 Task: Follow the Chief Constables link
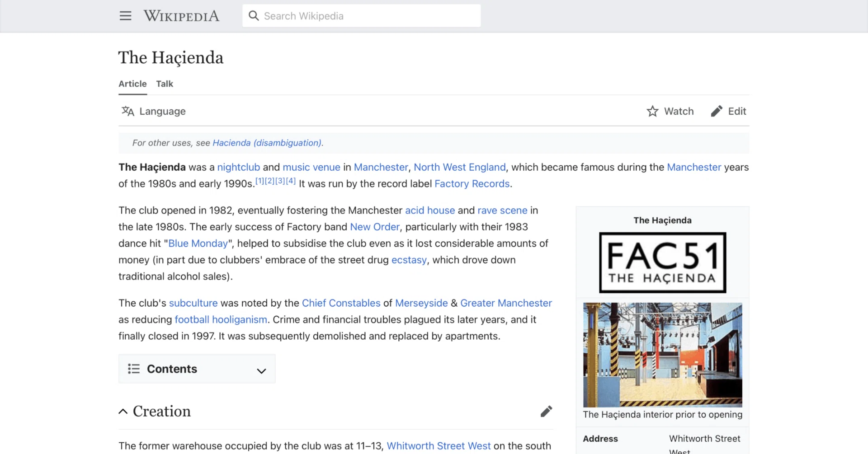341,303
